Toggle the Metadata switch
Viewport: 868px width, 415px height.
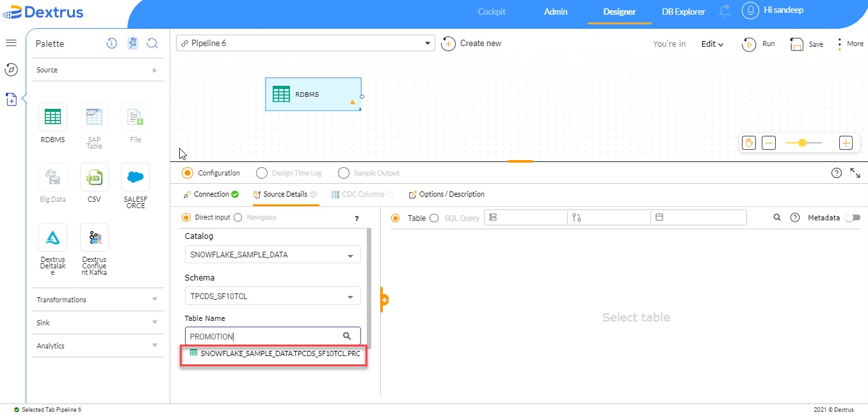click(853, 218)
